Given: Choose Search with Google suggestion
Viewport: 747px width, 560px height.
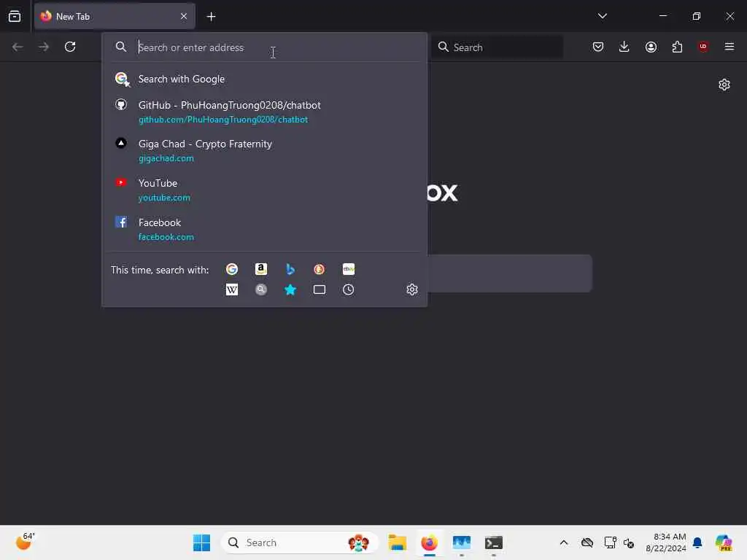Looking at the screenshot, I should tap(265, 79).
